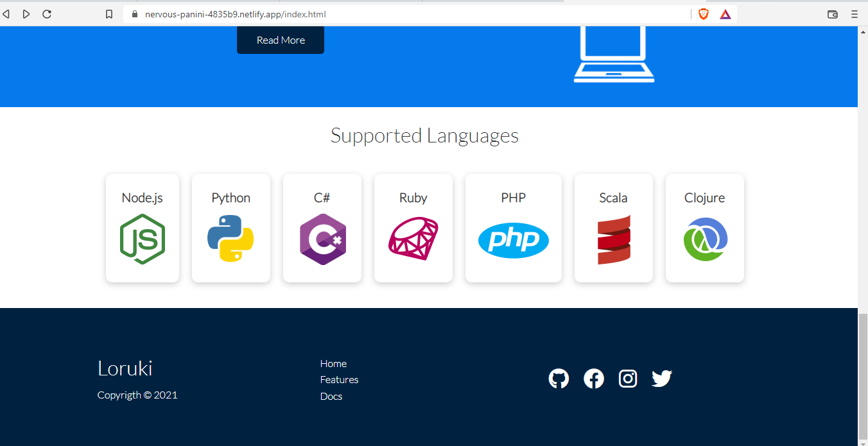The width and height of the screenshot is (868, 446).
Task: Click the C# language icon
Action: point(322,239)
